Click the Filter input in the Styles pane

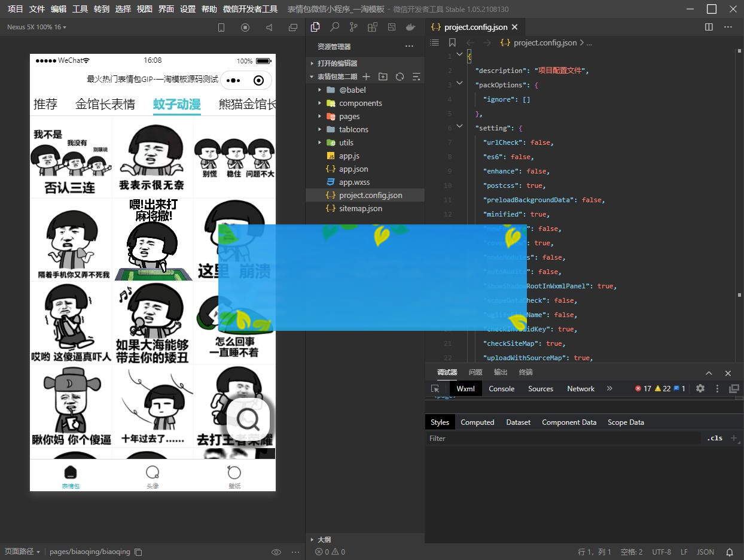pos(562,438)
